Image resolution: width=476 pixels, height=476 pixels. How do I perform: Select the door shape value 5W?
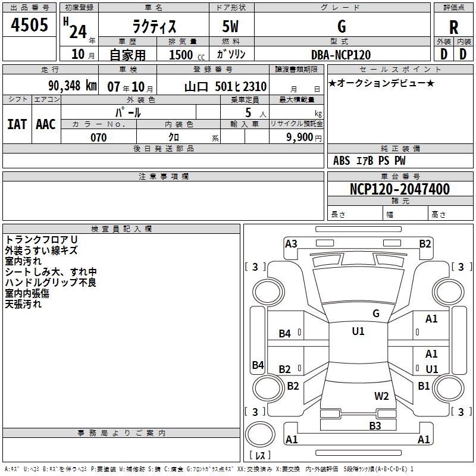(231, 26)
